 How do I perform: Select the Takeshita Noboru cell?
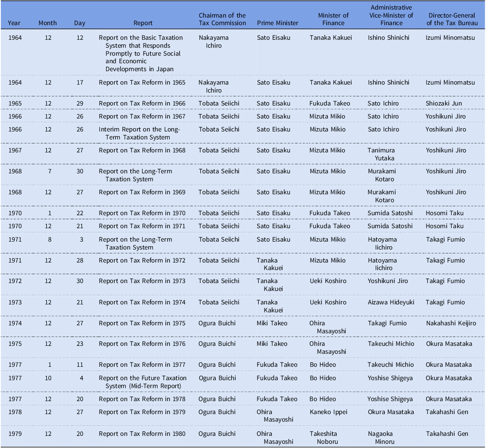(x=324, y=438)
